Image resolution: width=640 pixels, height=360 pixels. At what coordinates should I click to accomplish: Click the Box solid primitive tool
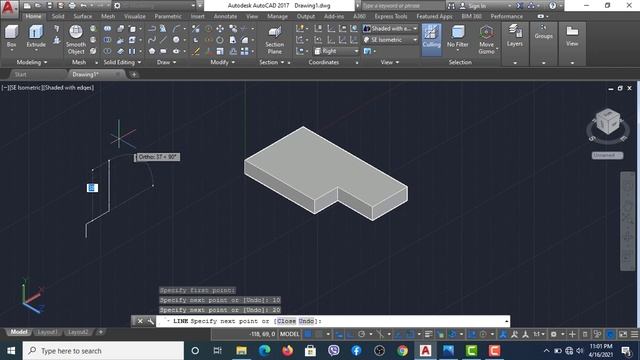click(x=11, y=36)
